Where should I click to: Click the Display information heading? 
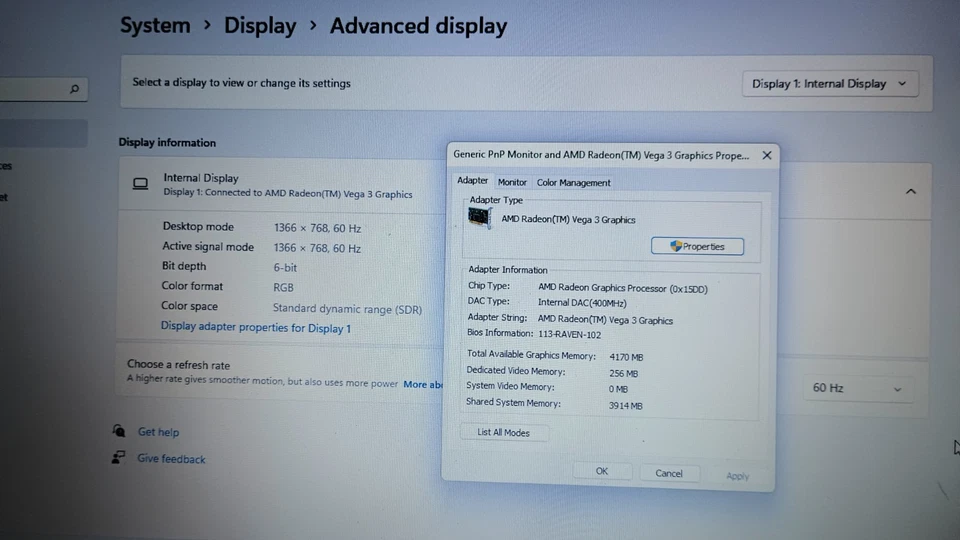tap(167, 142)
